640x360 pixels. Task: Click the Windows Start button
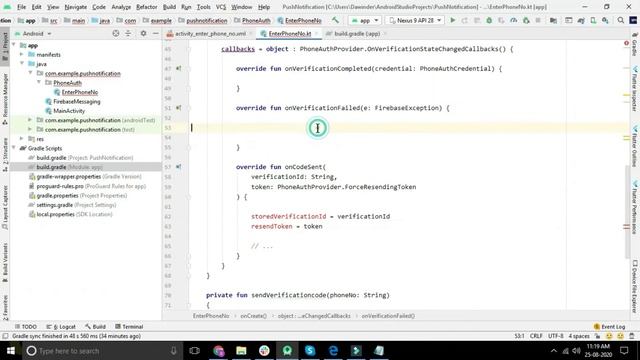[11, 351]
